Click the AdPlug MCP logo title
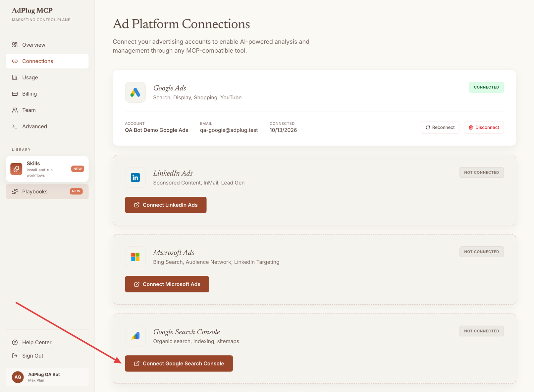 click(x=32, y=10)
